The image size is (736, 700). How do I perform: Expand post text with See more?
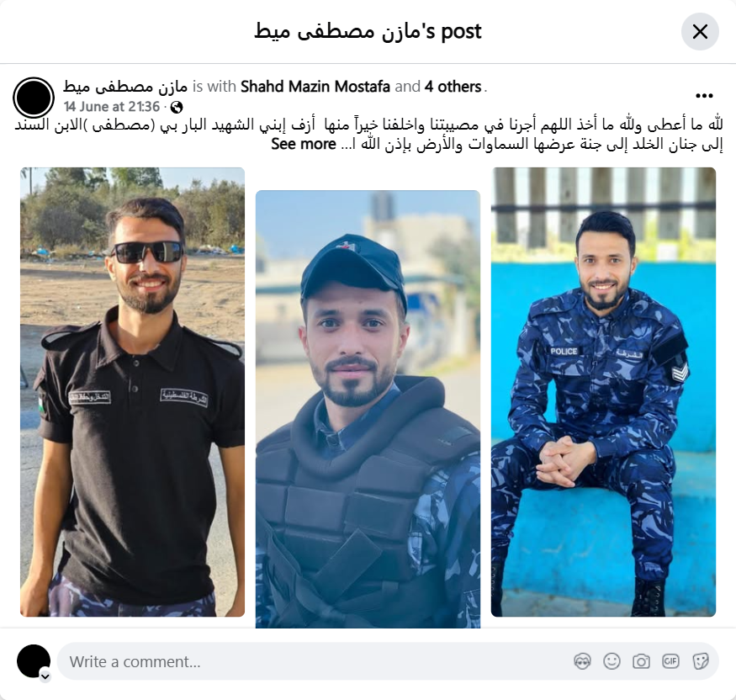tap(303, 144)
